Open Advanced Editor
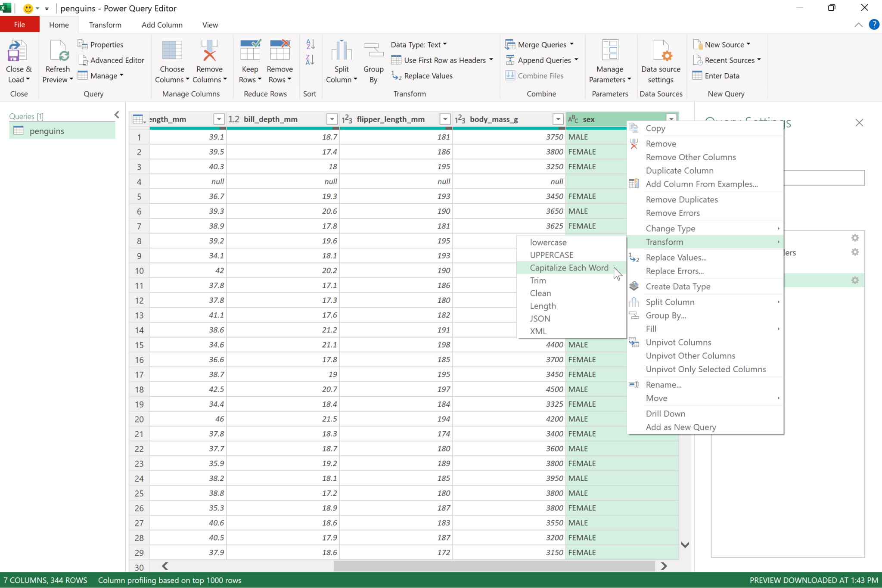Image resolution: width=882 pixels, height=588 pixels. coord(112,60)
